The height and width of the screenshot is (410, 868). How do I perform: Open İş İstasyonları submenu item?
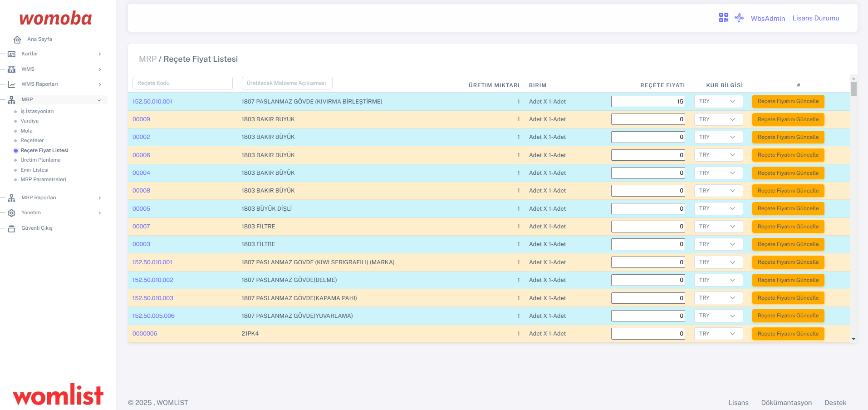37,111
